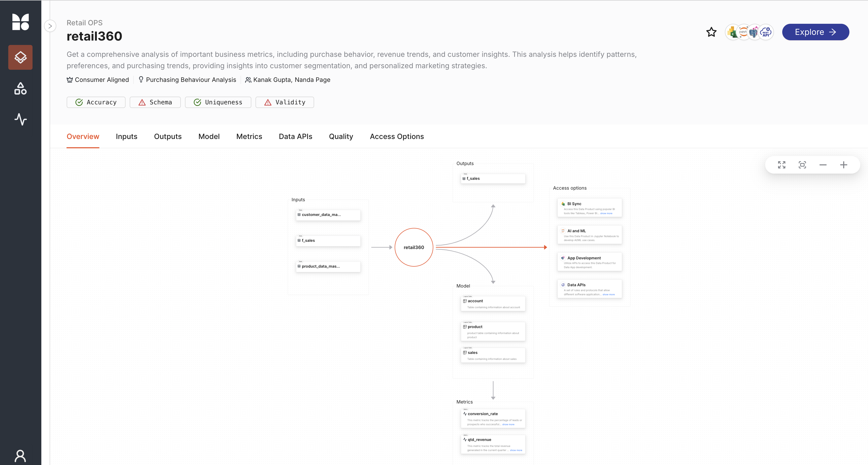Switch to the Inputs tab
Viewport: 868px width, 465px height.
tap(126, 137)
